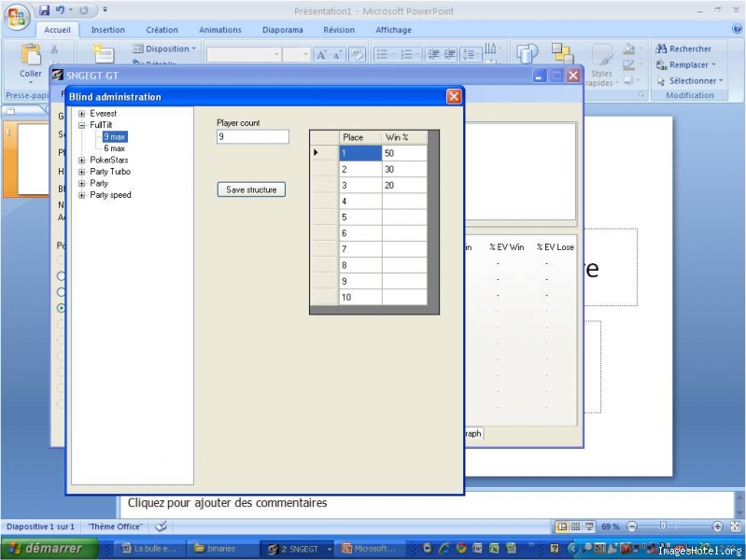This screenshot has width=746, height=560.
Task: Click the Win % cell showing 50
Action: tap(404, 153)
